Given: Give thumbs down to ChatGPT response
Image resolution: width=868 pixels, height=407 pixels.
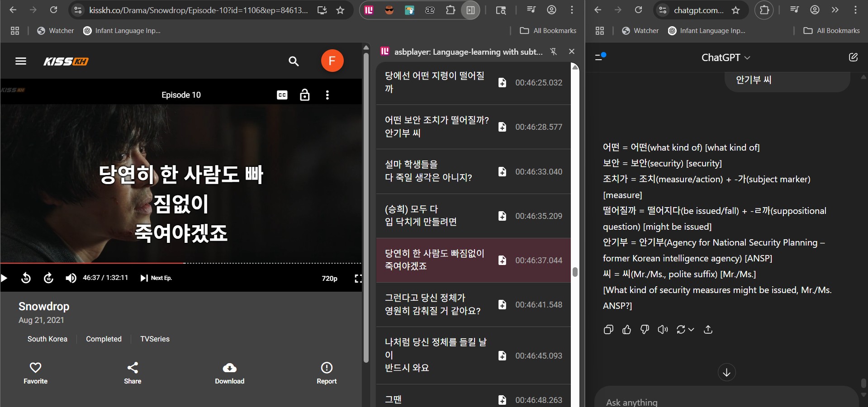Looking at the screenshot, I should (x=645, y=330).
